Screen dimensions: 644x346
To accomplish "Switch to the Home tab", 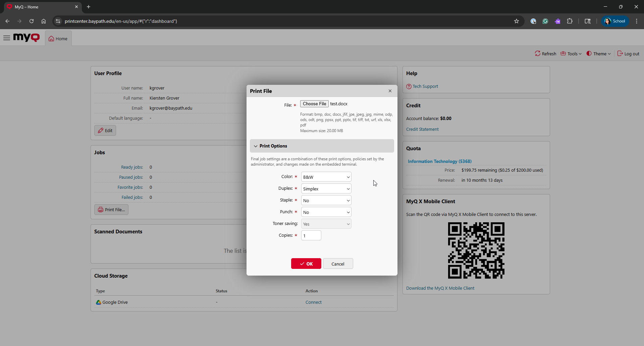I will point(58,39).
